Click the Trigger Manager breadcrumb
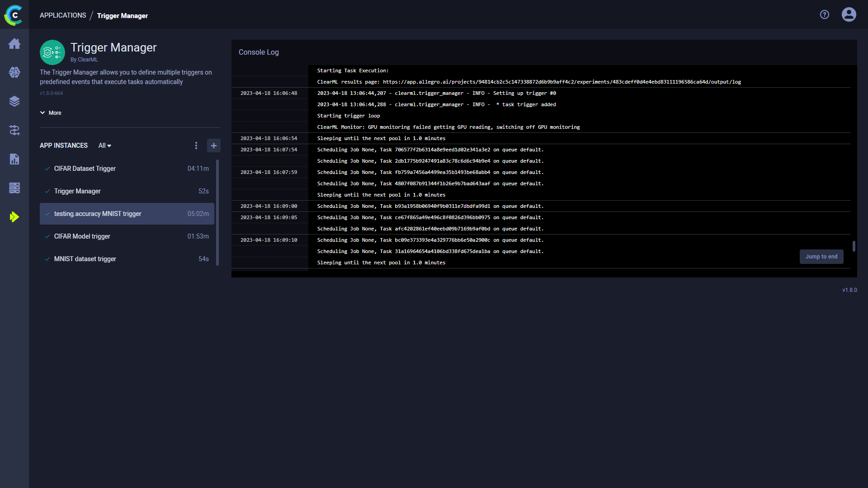Viewport: 868px width, 488px height. [x=122, y=15]
